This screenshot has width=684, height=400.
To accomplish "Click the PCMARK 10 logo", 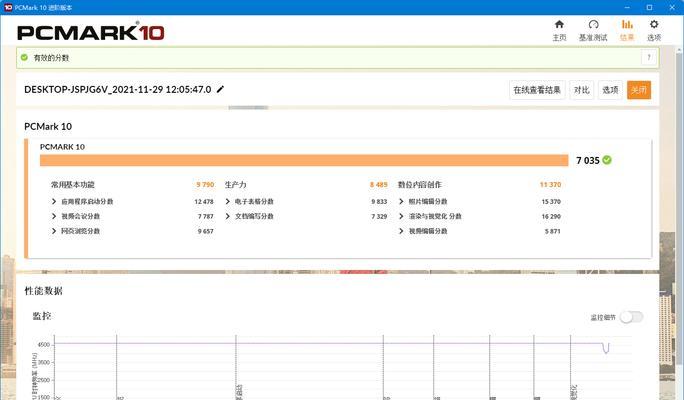I will (91, 32).
